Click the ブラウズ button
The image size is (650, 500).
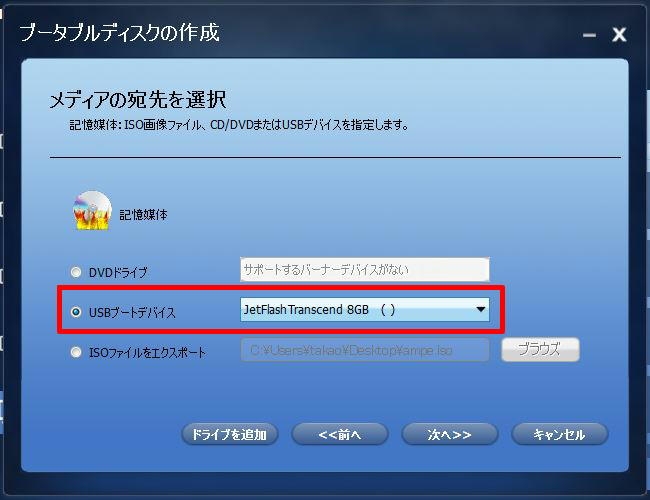tap(540, 350)
